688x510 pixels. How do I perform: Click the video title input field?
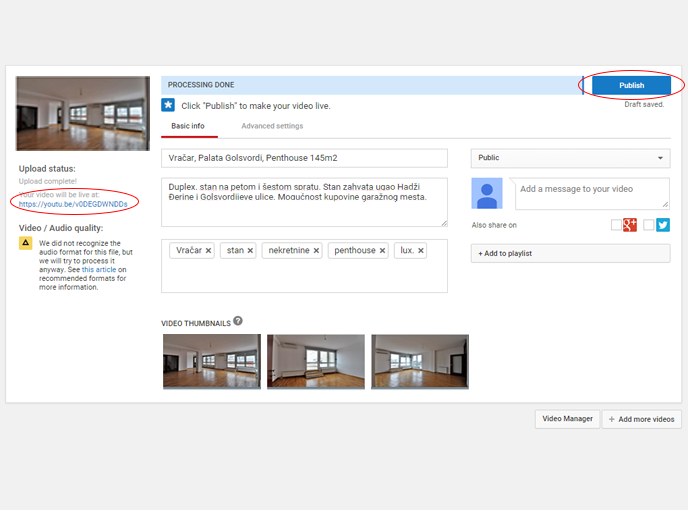pyautogui.click(x=304, y=159)
